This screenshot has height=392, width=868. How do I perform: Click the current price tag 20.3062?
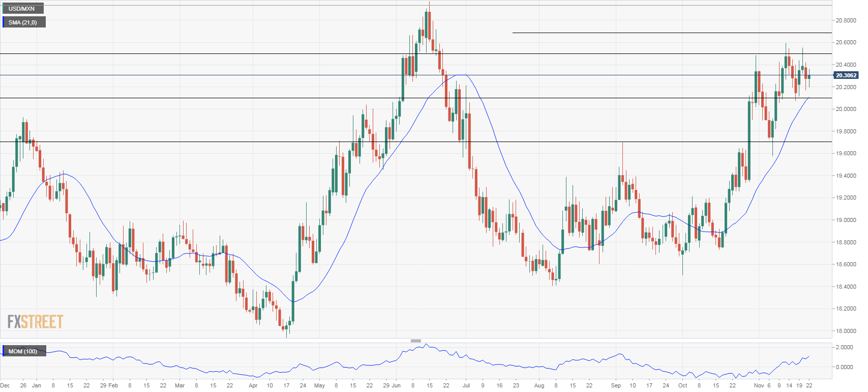click(846, 75)
